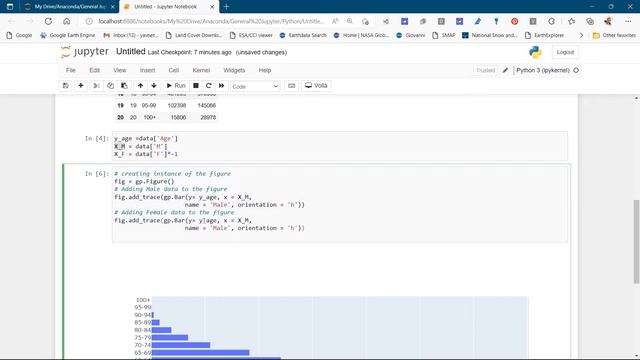Click the 65-69 bar in the chart
This screenshot has width=640, height=360.
tap(200, 353)
